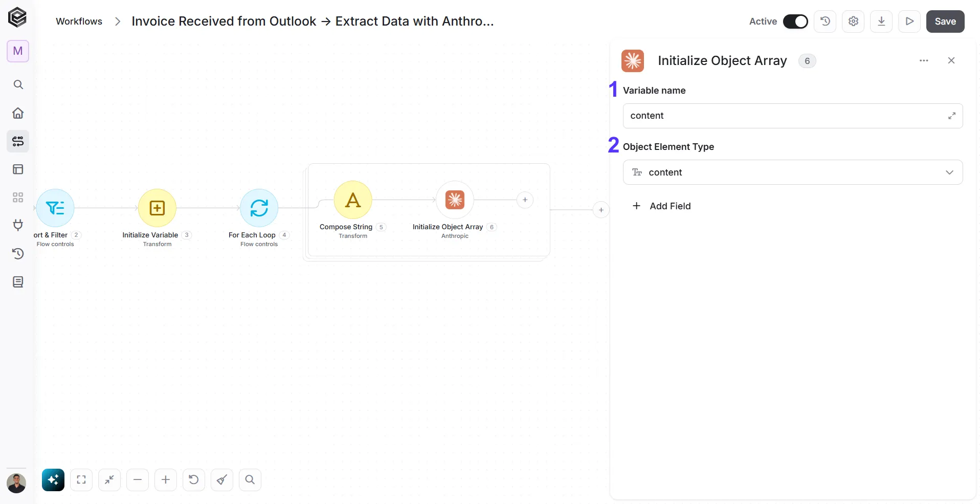Zoom out canvas with minus button
This screenshot has width=980, height=504.
click(138, 480)
